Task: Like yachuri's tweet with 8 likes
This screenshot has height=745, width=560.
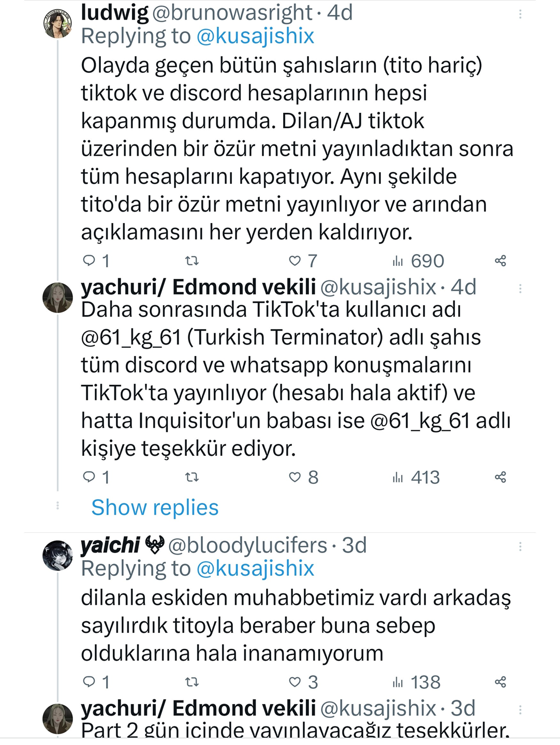Action: [x=295, y=477]
